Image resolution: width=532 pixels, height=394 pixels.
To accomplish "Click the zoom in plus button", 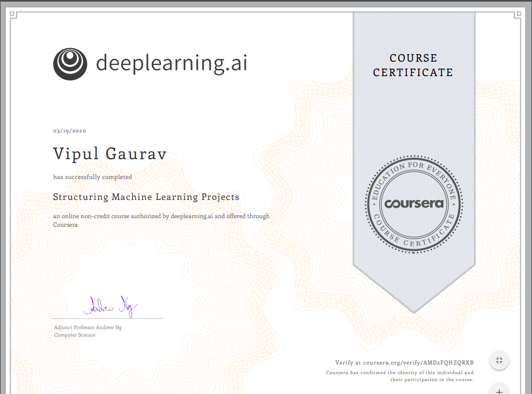I will tap(499, 389).
